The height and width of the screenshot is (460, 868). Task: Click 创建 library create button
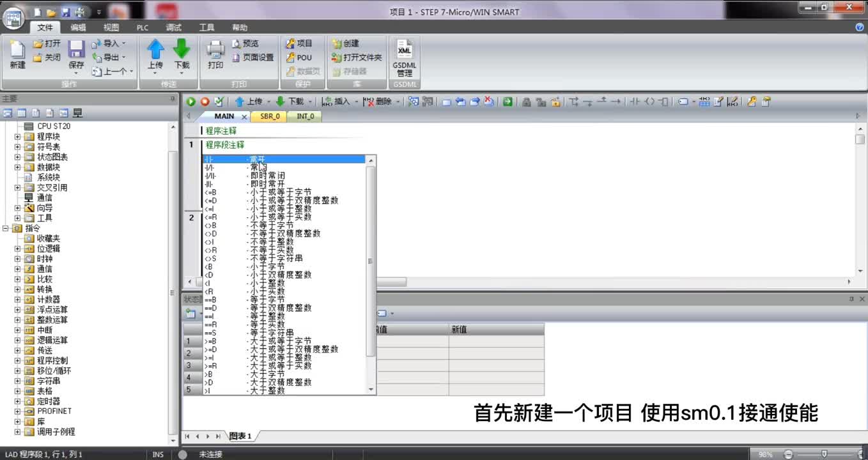[x=346, y=43]
